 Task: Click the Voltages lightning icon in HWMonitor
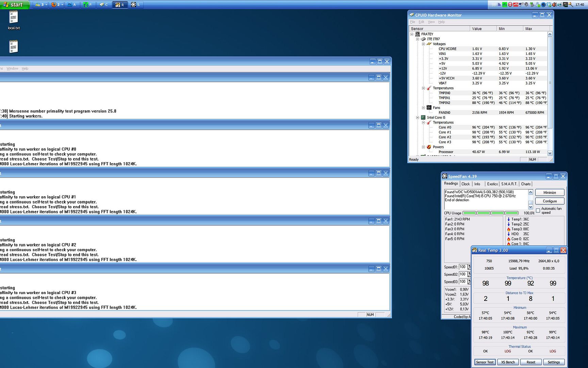point(429,44)
